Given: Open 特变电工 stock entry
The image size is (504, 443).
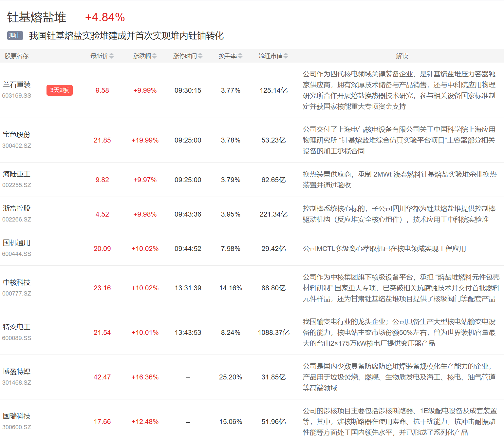Looking at the screenshot, I should (17, 327).
